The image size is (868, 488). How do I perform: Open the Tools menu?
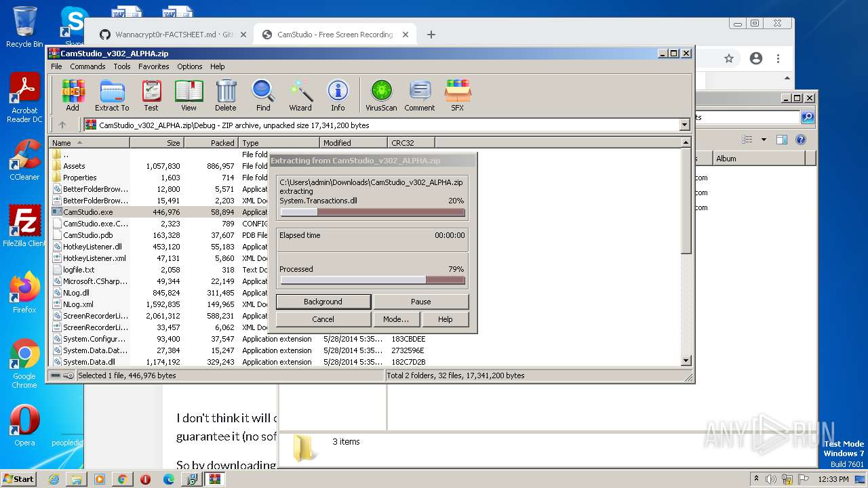pyautogui.click(x=122, y=66)
